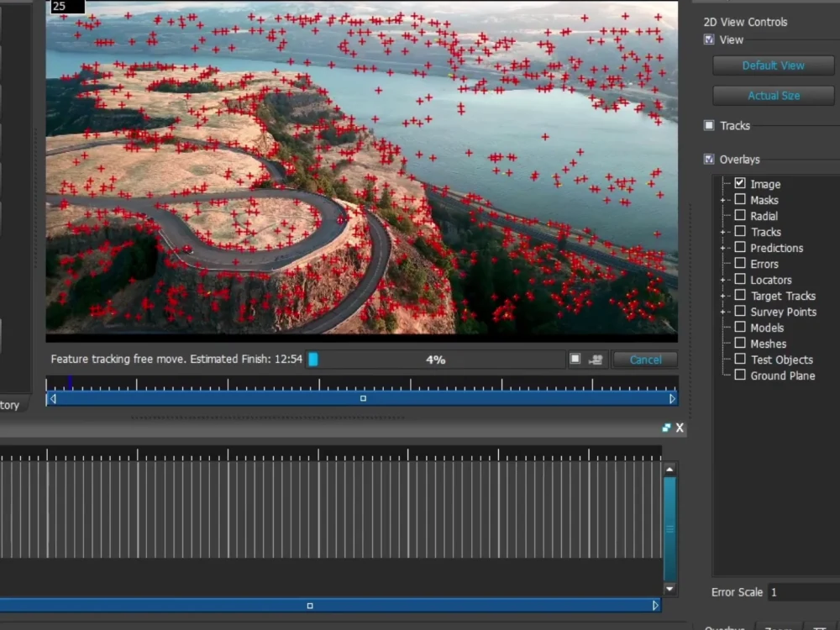Click the tracking progress bar showing 4%
This screenshot has height=630, width=840.
(x=435, y=360)
